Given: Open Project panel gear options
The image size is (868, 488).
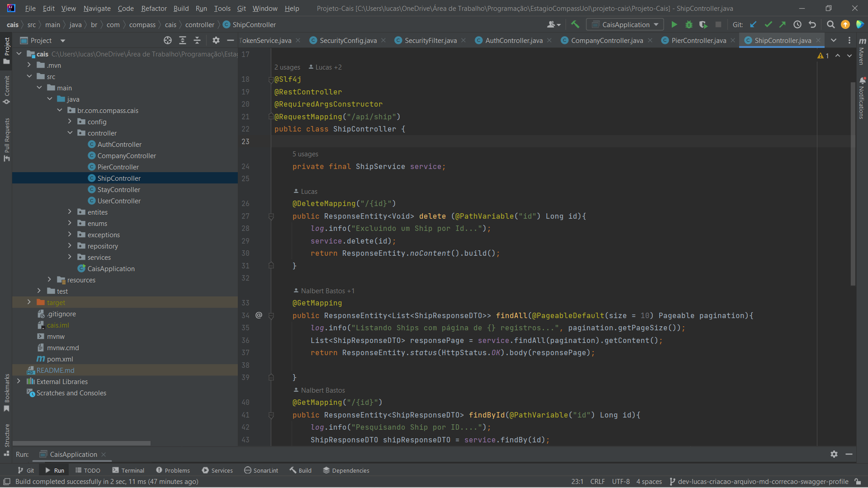Looking at the screenshot, I should [x=216, y=41].
